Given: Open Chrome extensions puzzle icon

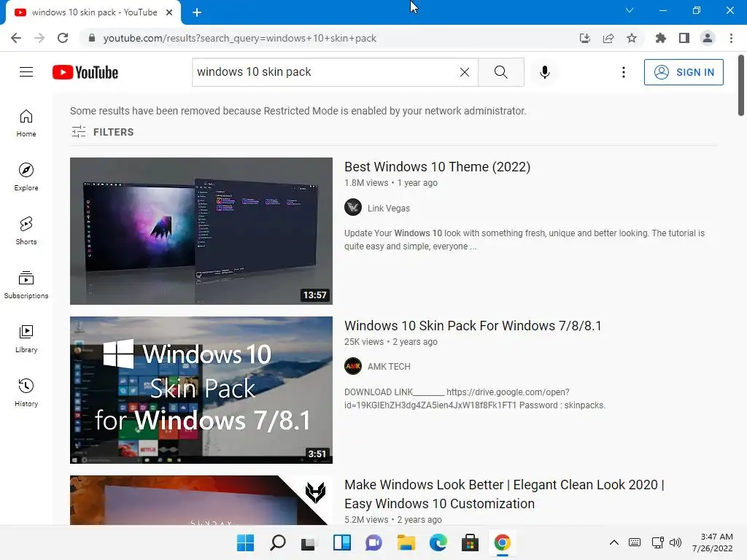Looking at the screenshot, I should (661, 38).
